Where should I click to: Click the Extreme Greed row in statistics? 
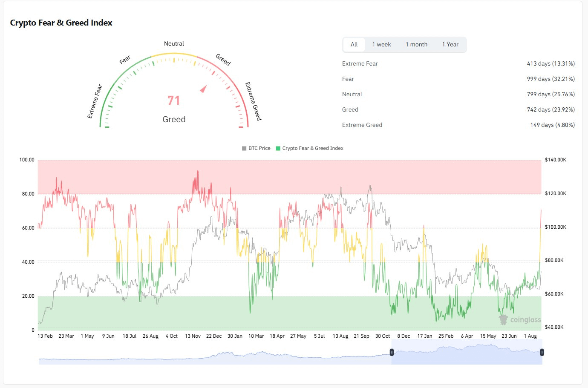[458, 125]
